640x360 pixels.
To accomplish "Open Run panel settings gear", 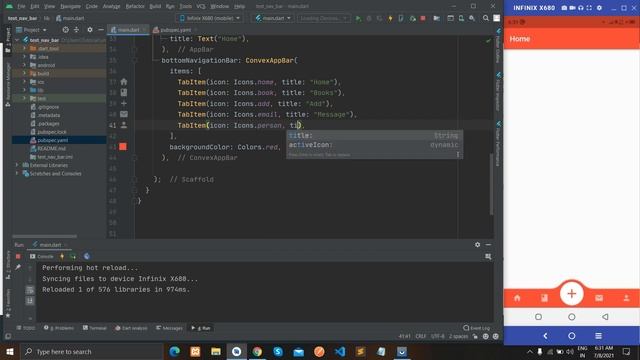I will [478, 244].
